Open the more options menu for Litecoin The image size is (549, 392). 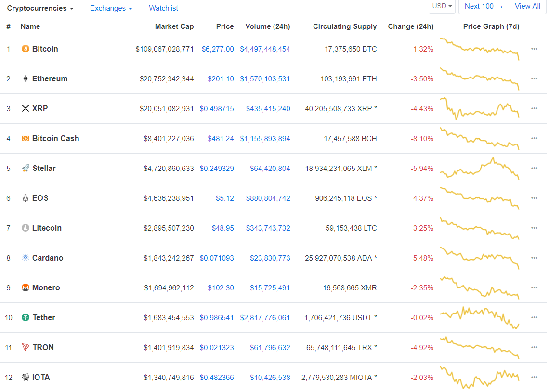(534, 228)
